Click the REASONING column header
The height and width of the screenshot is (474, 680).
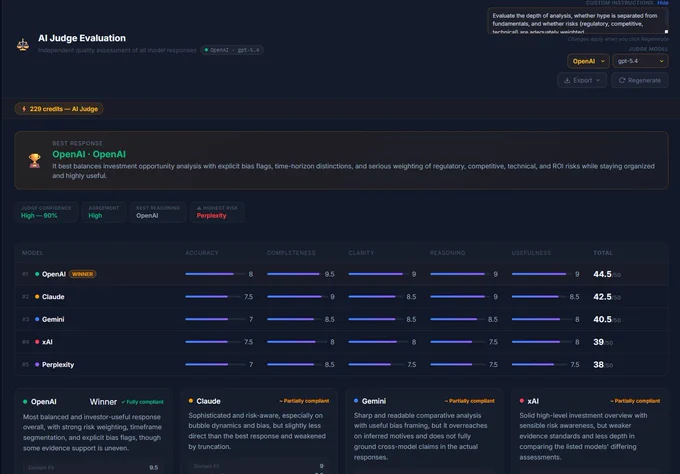pos(448,253)
